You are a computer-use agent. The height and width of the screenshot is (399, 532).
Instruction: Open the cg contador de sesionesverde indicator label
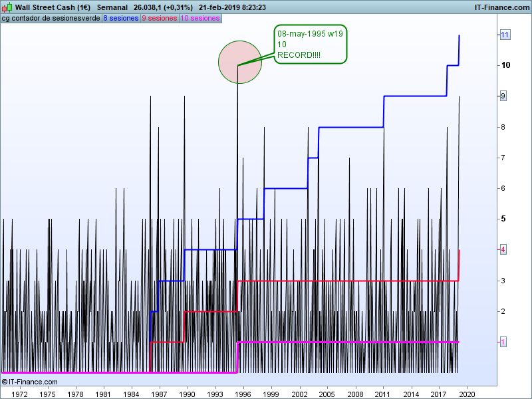[51, 19]
